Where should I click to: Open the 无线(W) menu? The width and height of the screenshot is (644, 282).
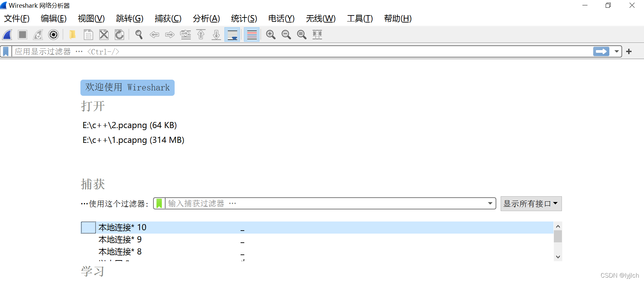tap(321, 18)
